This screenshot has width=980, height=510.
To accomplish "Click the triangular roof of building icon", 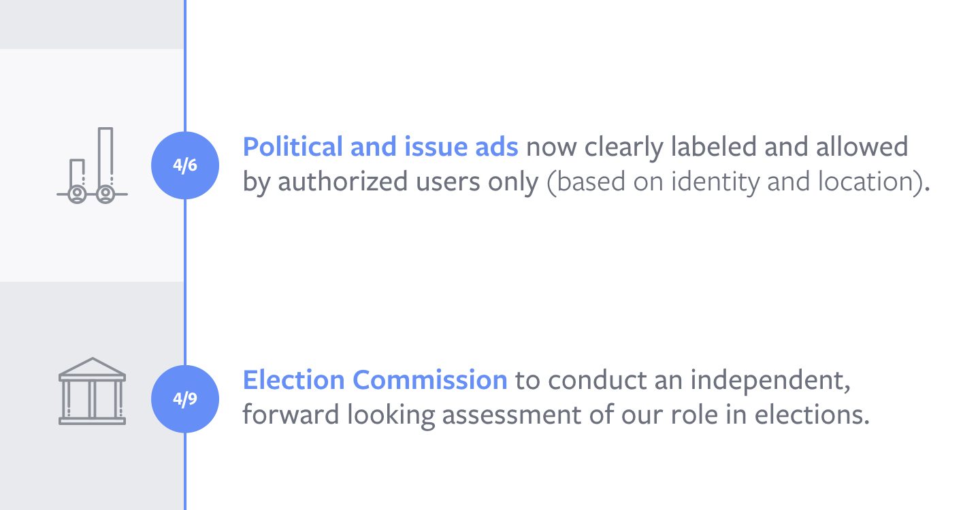I will tap(92, 367).
